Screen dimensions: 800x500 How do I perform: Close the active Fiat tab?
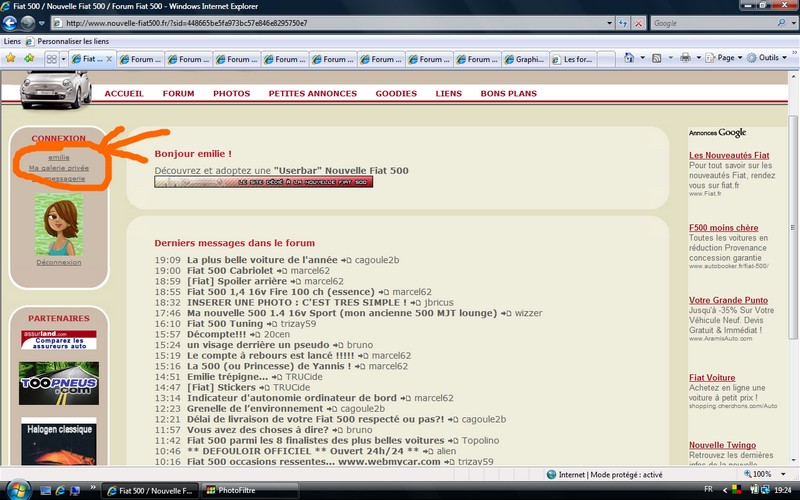pos(109,59)
